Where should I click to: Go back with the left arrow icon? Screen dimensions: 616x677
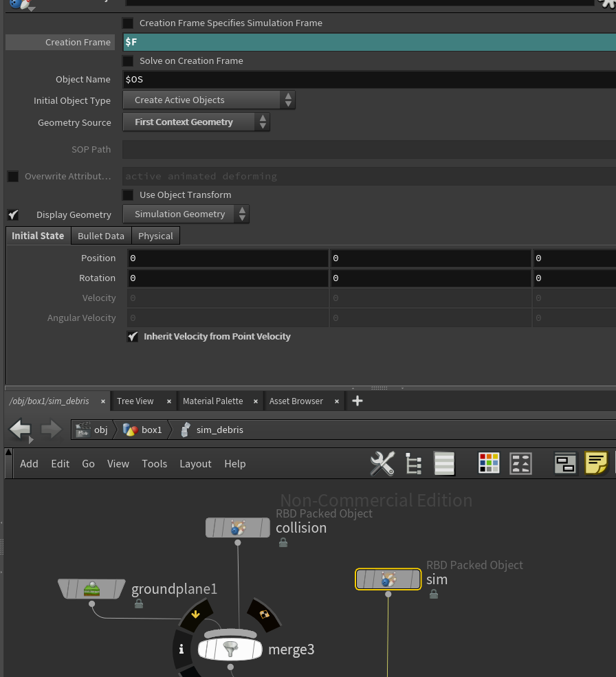tap(21, 430)
